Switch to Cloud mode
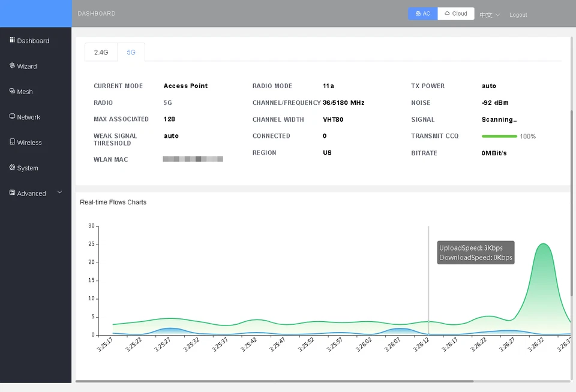 [456, 14]
